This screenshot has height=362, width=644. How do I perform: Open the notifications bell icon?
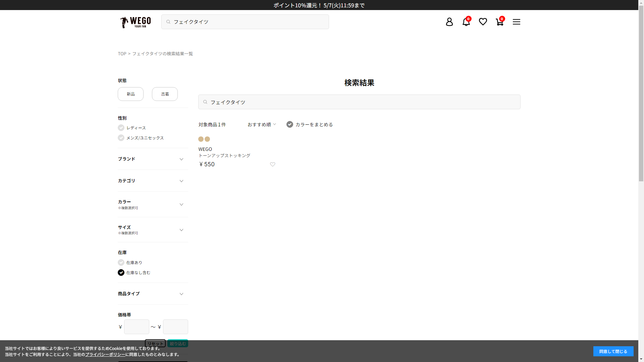pyautogui.click(x=466, y=22)
